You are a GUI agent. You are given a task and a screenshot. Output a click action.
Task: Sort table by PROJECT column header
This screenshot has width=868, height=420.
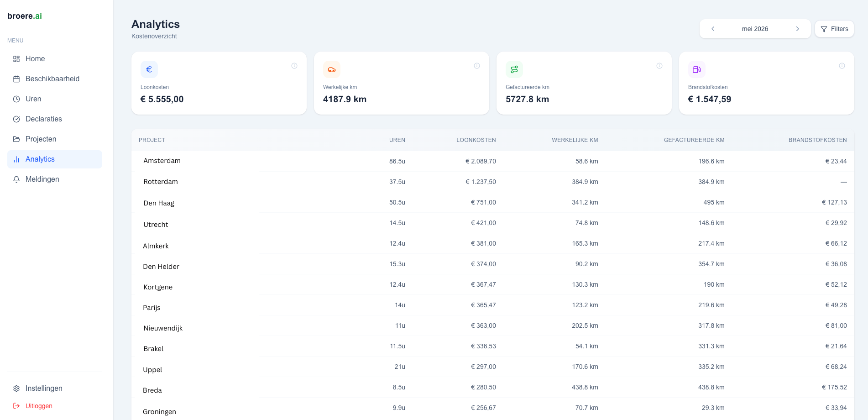coord(152,140)
